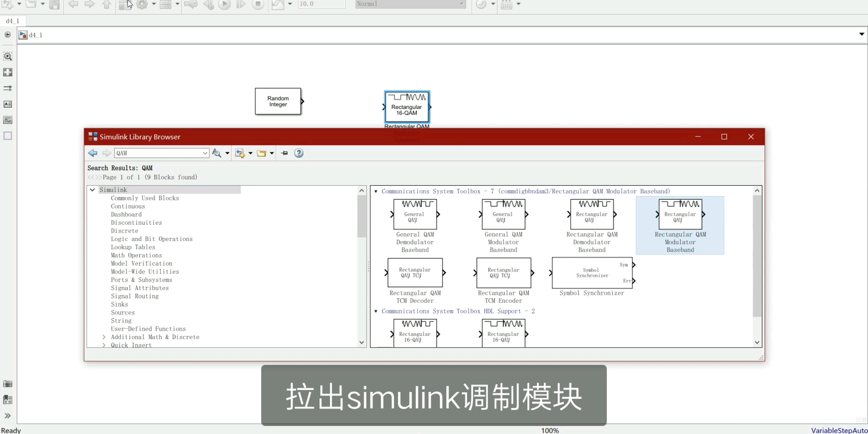Click the Stop simulation button

(258, 4)
